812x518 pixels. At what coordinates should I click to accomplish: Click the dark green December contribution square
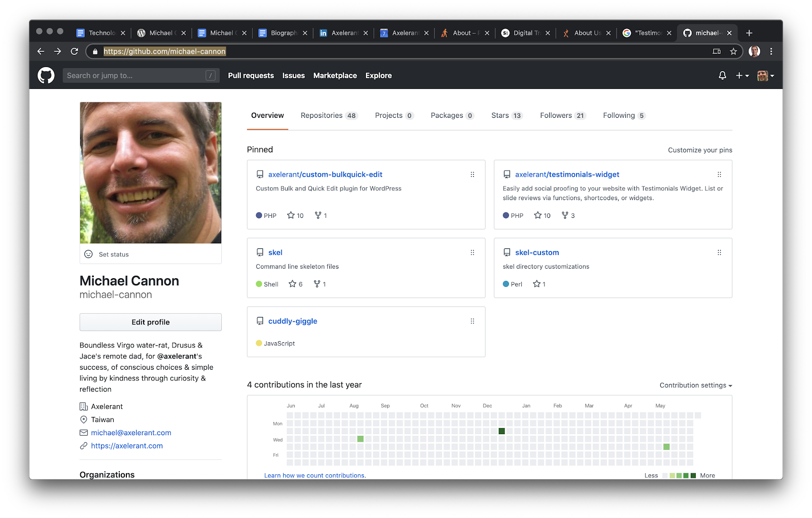click(x=501, y=431)
